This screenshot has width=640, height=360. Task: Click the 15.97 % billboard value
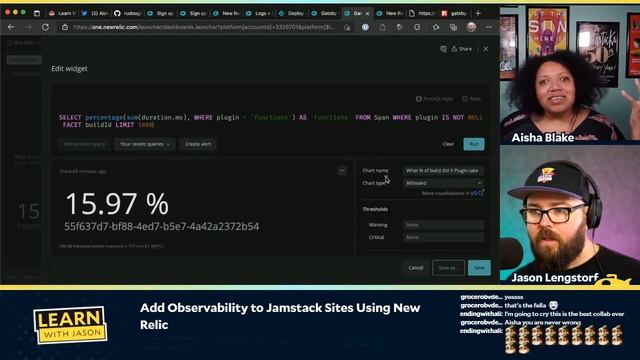117,204
